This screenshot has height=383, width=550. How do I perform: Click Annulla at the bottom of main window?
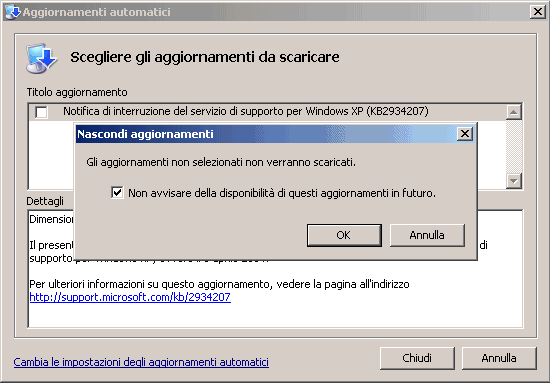(x=499, y=358)
